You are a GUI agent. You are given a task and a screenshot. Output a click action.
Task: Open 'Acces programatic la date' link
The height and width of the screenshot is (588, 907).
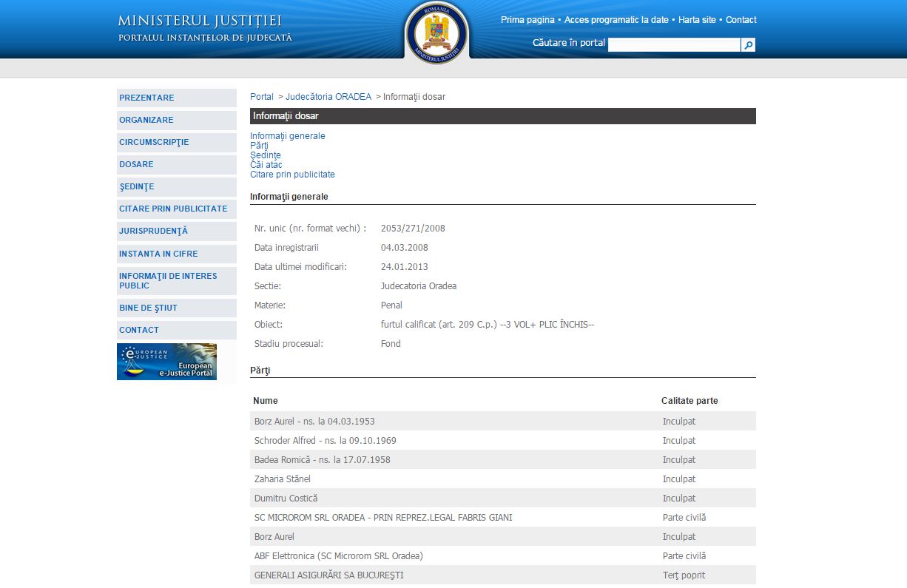pos(616,20)
